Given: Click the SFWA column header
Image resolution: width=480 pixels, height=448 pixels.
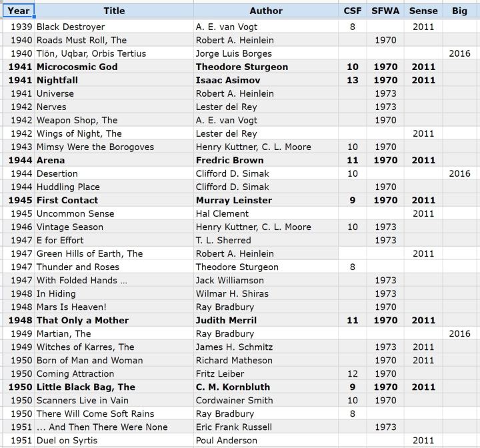Looking at the screenshot, I should click(x=385, y=11).
